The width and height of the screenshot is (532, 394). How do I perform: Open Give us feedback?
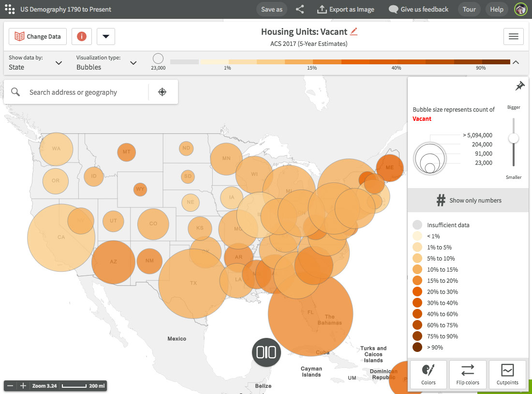[418, 9]
